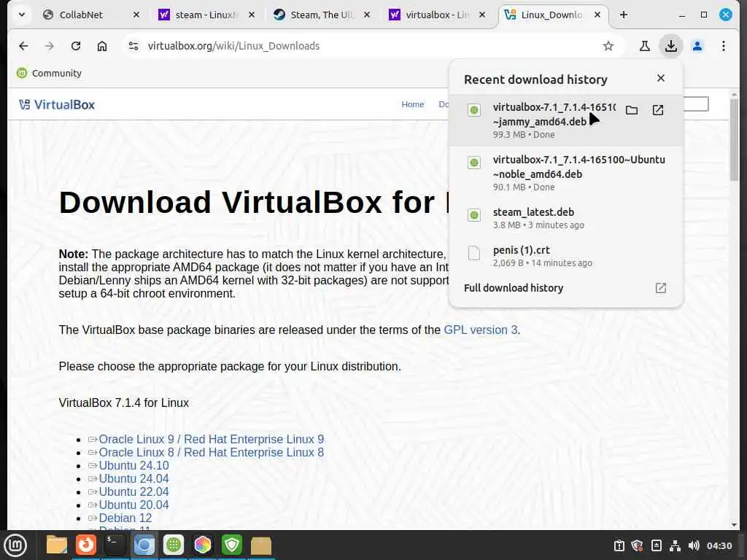Switch to the virtualbox - Linux tab
The image size is (747, 560).
(x=437, y=15)
